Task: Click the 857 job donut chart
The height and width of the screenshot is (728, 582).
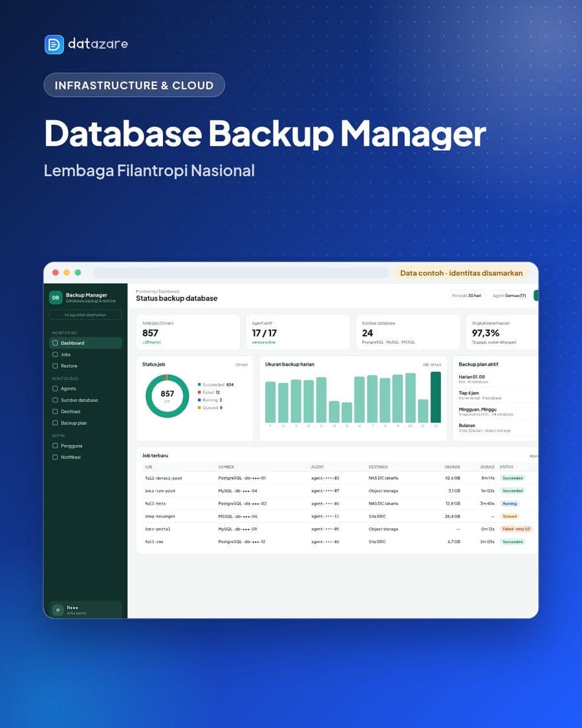Action: tap(167, 396)
